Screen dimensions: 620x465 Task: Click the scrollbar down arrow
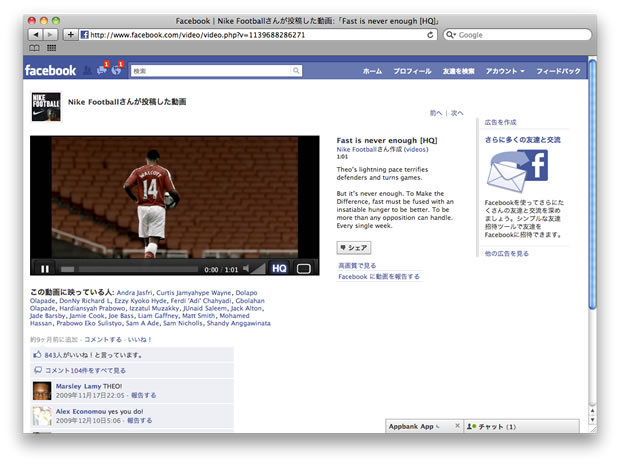click(592, 420)
